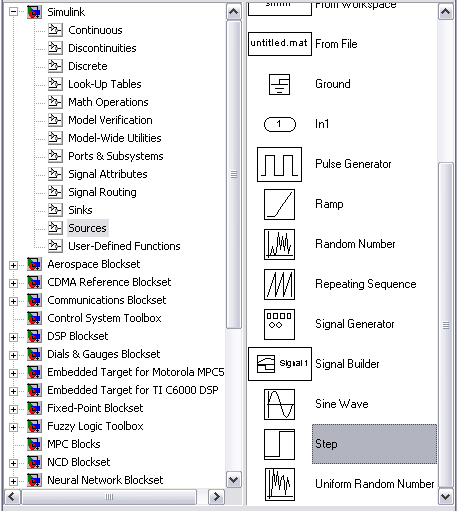Open the Model-Wide Utilities sublibrary

[x=115, y=138]
